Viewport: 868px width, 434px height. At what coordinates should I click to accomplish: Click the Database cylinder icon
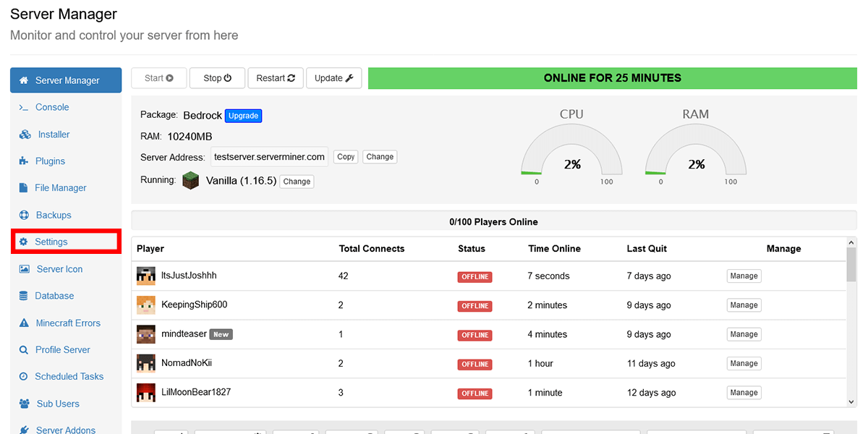tap(23, 296)
